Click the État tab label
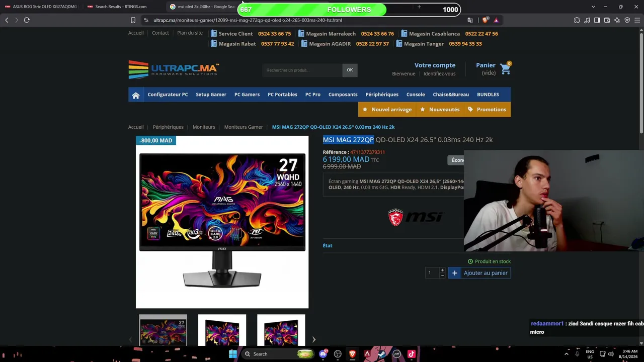The width and height of the screenshot is (644, 362). (328, 246)
